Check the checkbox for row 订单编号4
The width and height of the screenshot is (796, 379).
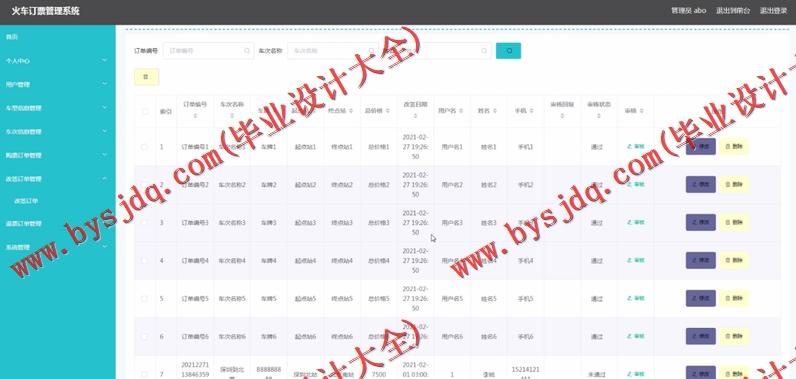(145, 261)
